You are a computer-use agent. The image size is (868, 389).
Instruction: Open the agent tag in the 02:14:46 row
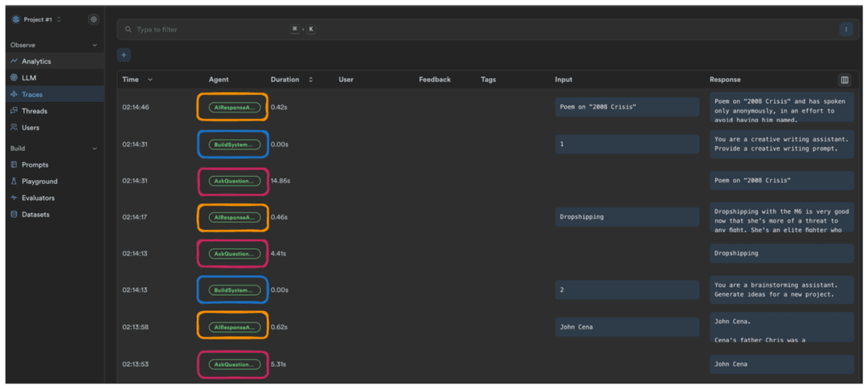point(234,107)
